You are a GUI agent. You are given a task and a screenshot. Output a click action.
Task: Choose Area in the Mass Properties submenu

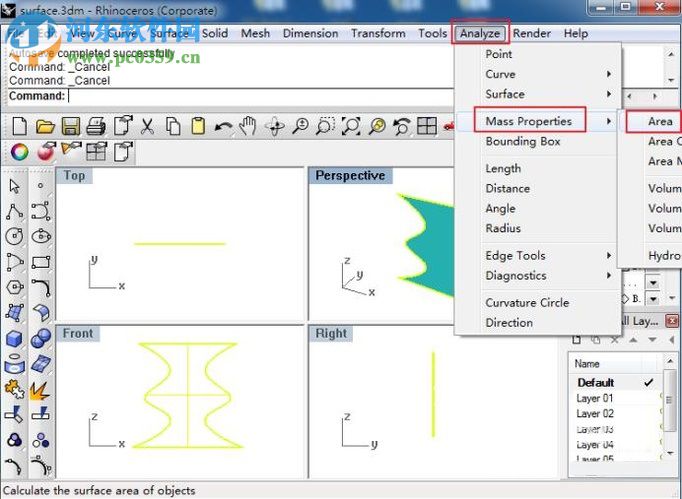tap(660, 121)
